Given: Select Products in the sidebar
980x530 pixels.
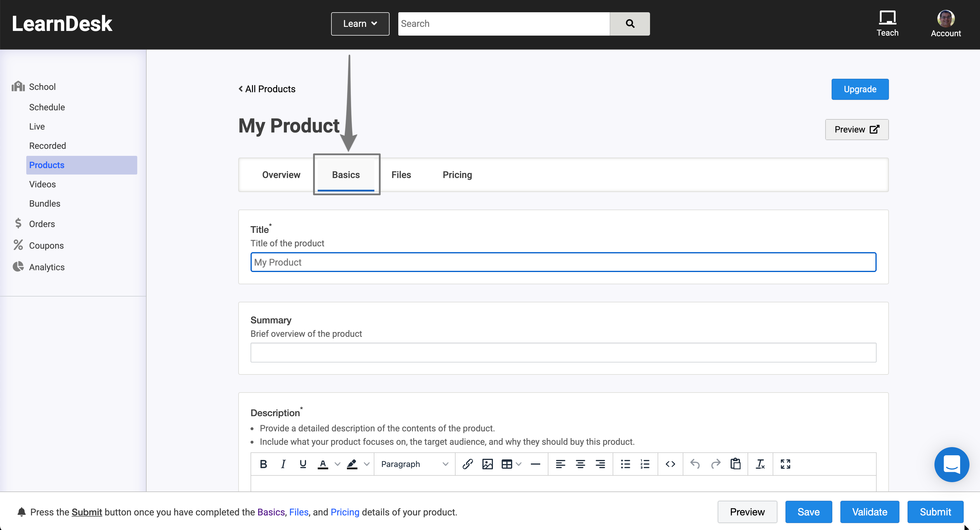Looking at the screenshot, I should [81, 165].
